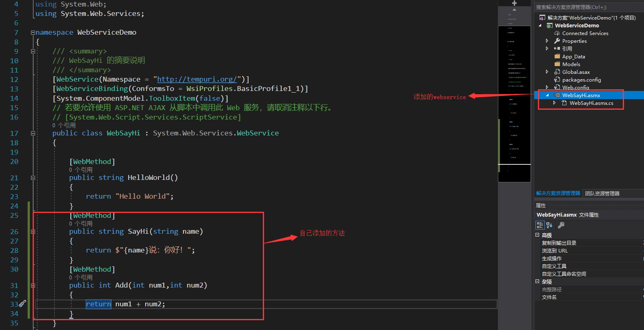Click the Connected Services cloud icon
The width and height of the screenshot is (644, 330).
coord(557,33)
